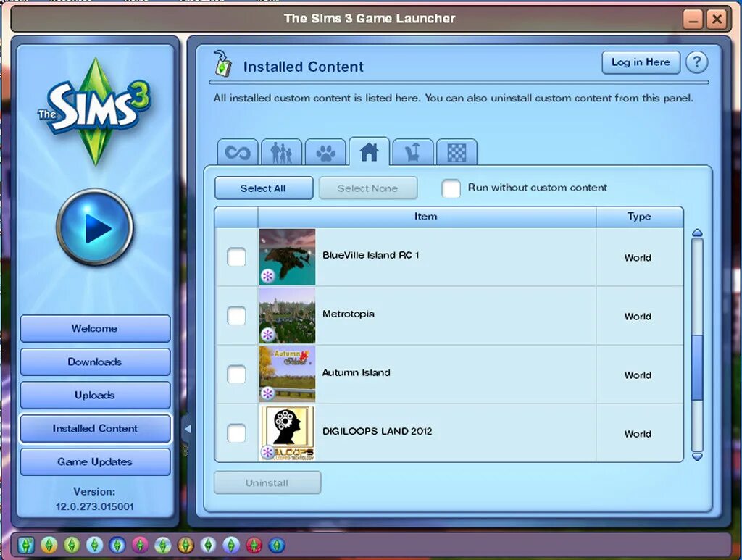
Task: Enable Run without custom content checkbox
Action: [451, 188]
